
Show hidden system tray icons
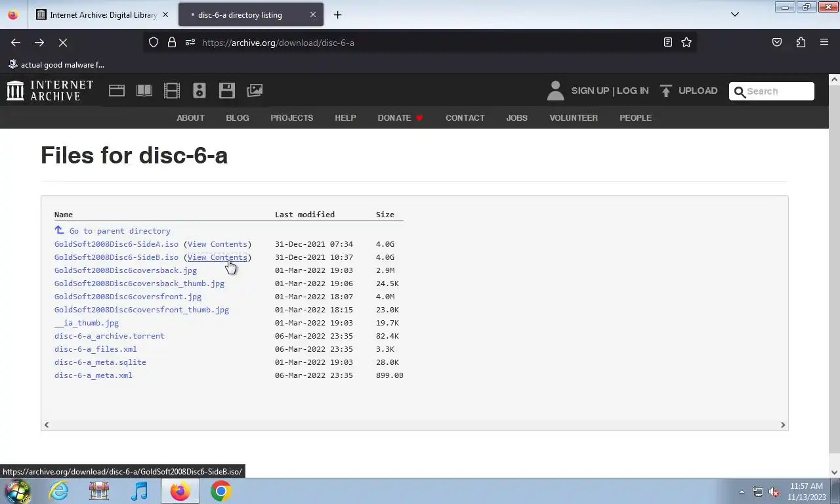tap(742, 492)
